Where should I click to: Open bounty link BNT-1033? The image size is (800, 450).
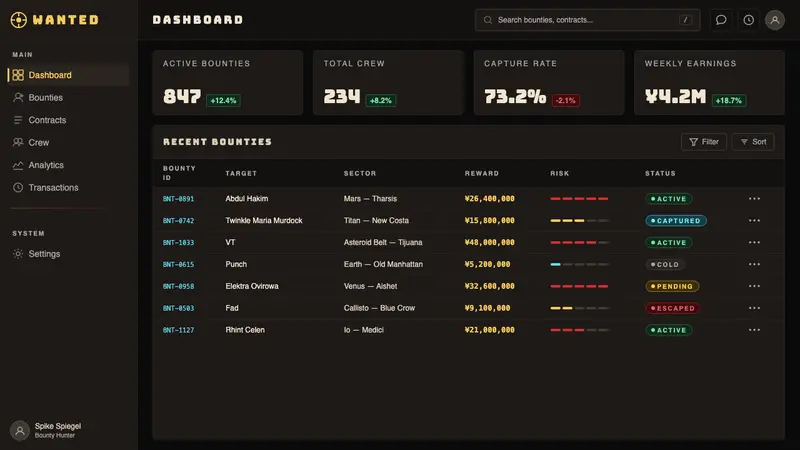click(x=178, y=243)
